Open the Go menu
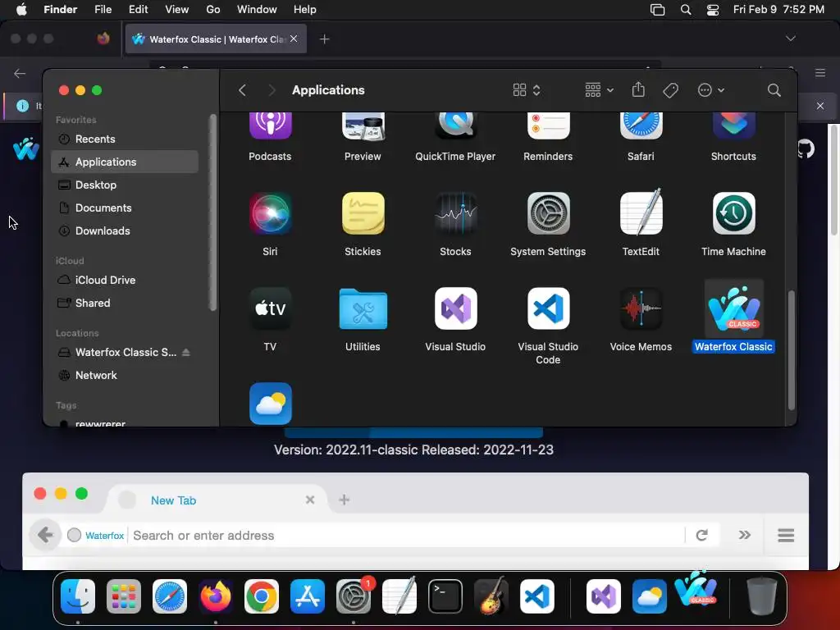The image size is (840, 630). pyautogui.click(x=212, y=9)
